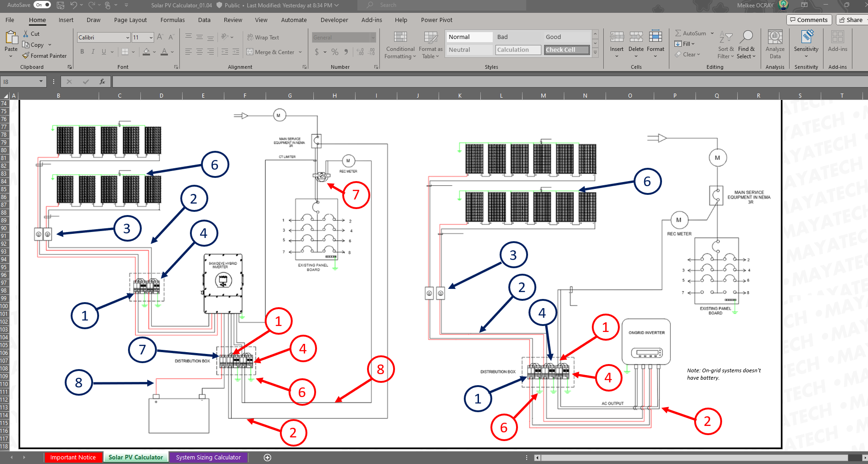868x464 pixels.
Task: Click the Format Painter icon
Action: (26, 56)
